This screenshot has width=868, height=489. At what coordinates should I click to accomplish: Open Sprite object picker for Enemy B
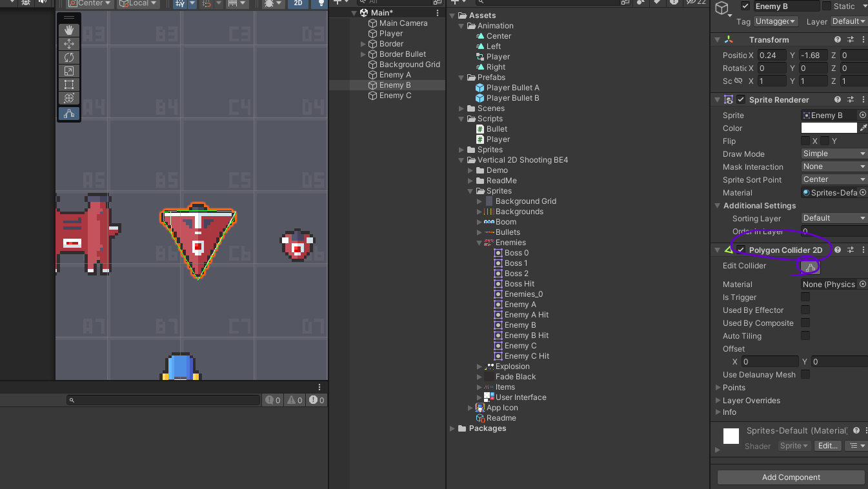(863, 115)
